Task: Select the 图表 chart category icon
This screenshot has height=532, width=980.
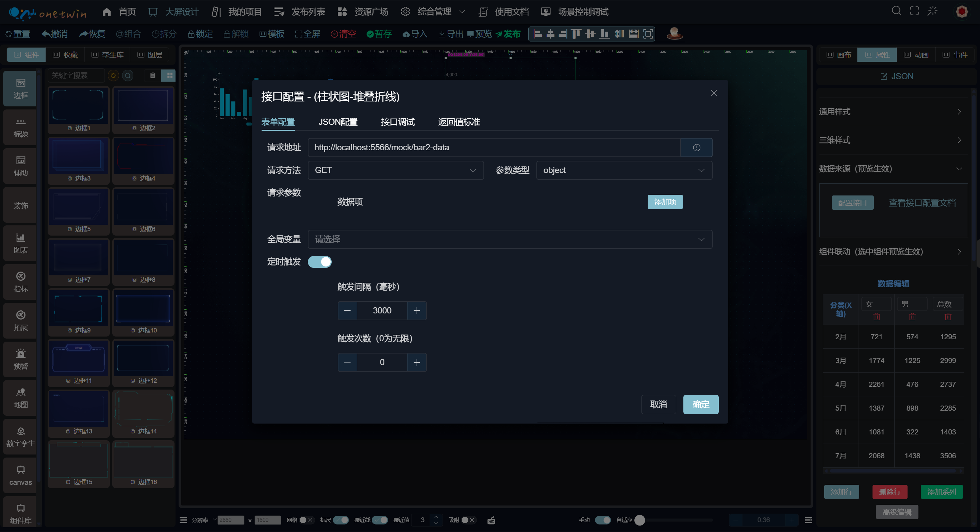Action: pyautogui.click(x=20, y=243)
